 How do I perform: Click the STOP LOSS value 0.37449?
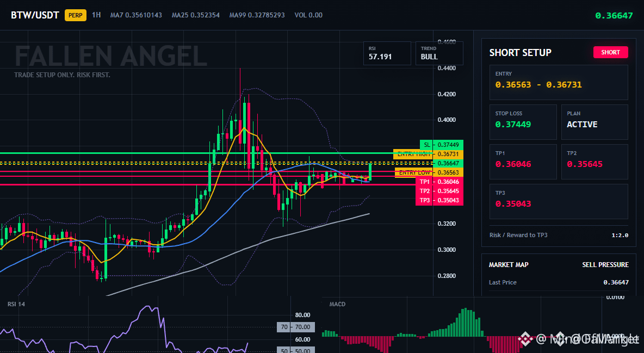pos(513,124)
